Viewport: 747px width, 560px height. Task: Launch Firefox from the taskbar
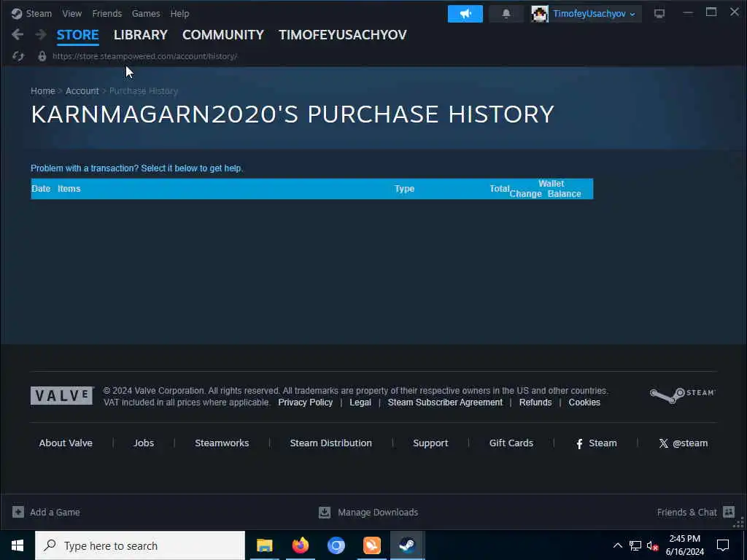[x=300, y=545]
